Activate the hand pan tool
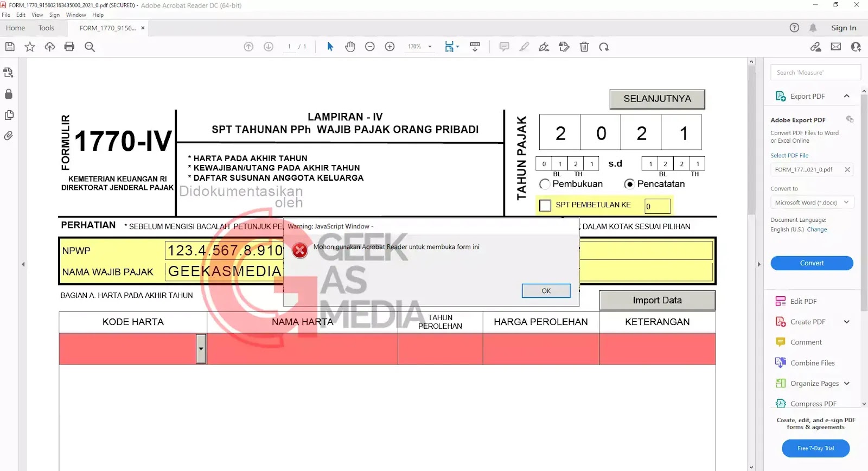 [350, 47]
